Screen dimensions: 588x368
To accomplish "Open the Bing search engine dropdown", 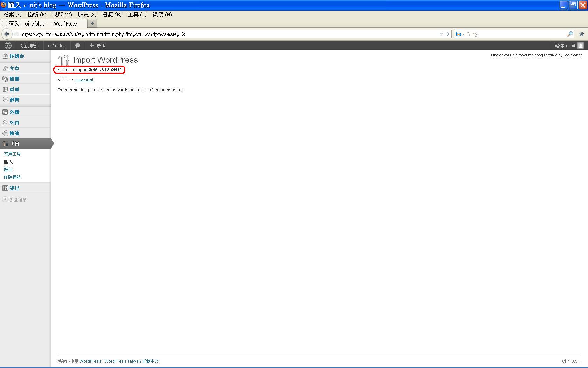I will click(x=460, y=34).
